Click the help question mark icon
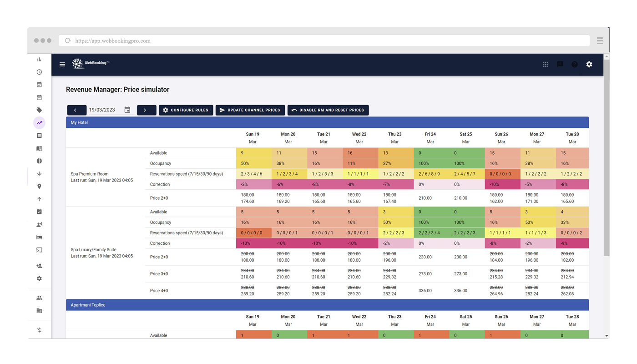 (575, 65)
